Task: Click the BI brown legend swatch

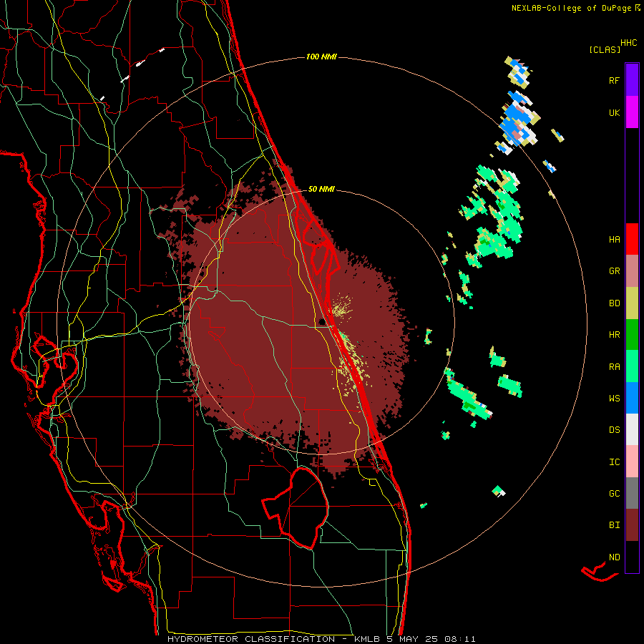Action: pos(632,525)
